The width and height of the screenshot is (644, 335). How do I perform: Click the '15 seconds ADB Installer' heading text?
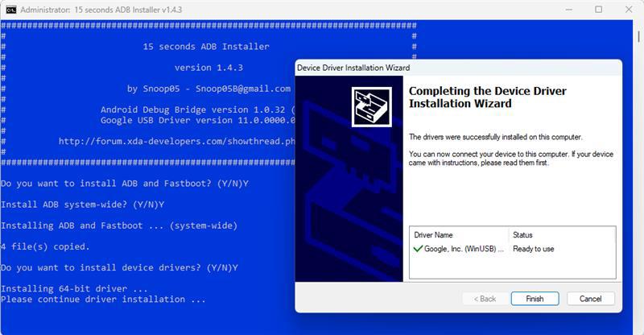pos(206,47)
